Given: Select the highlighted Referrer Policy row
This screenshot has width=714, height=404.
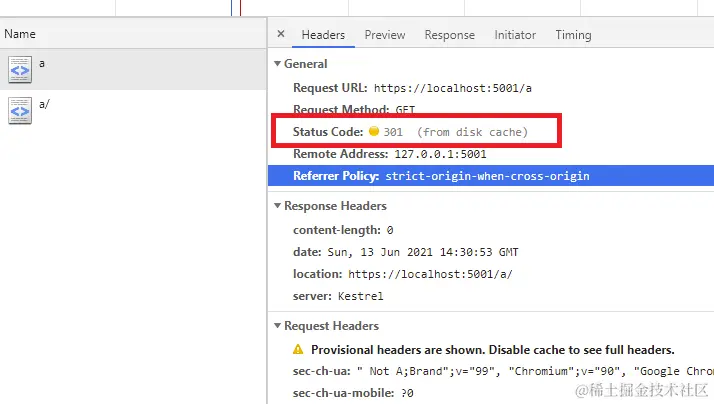Looking at the screenshot, I should point(491,176).
